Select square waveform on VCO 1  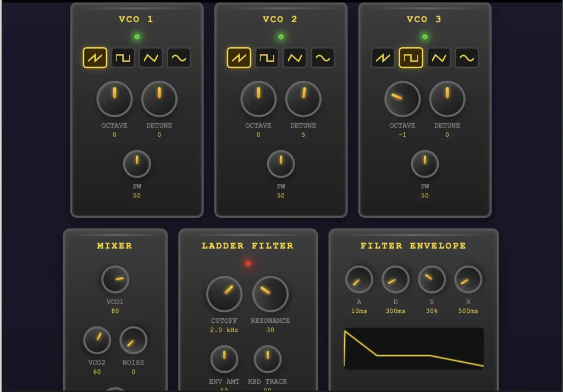coord(123,58)
